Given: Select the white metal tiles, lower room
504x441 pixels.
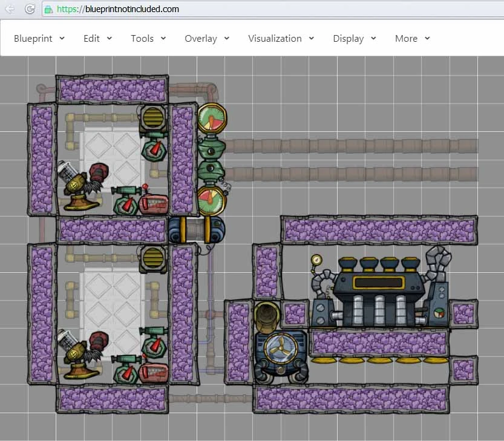Looking at the screenshot, I should point(111,310).
